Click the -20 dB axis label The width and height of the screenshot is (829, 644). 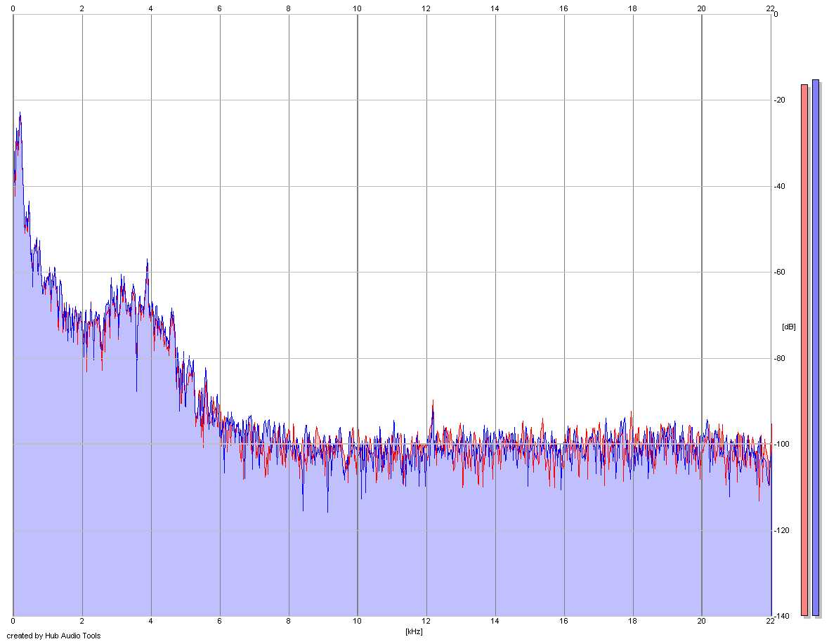click(x=779, y=100)
